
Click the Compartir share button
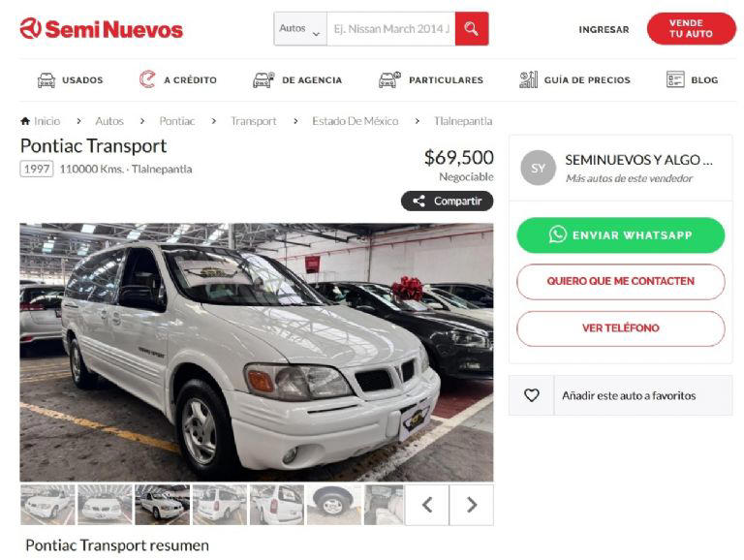tap(447, 201)
